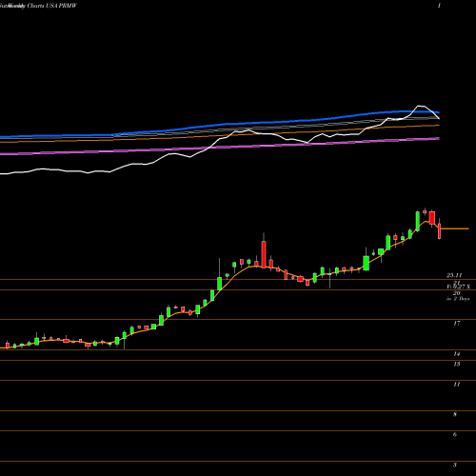Click the 13 price axis label
476x476 pixels.
click(x=457, y=364)
